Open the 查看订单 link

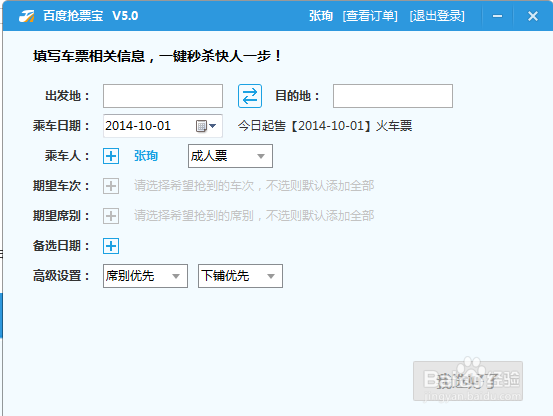point(370,16)
